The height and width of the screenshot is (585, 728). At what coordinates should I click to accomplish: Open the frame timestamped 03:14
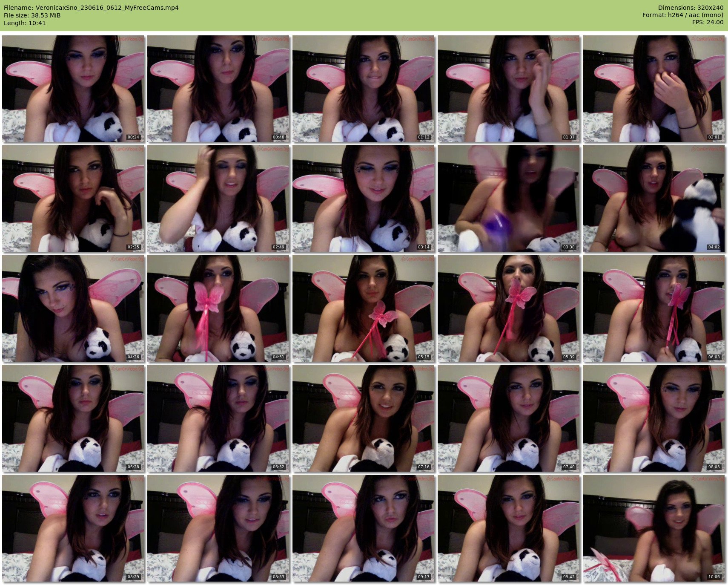pos(364,199)
